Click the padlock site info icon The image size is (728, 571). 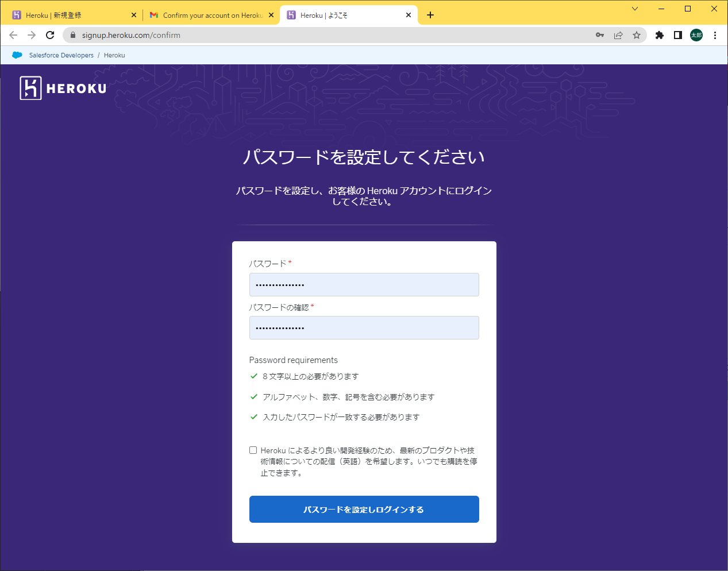pos(73,35)
